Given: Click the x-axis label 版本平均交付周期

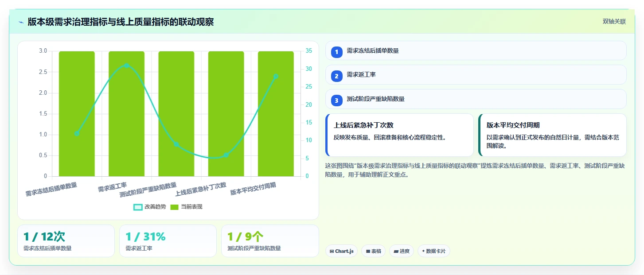Looking at the screenshot, I should pos(253,189).
